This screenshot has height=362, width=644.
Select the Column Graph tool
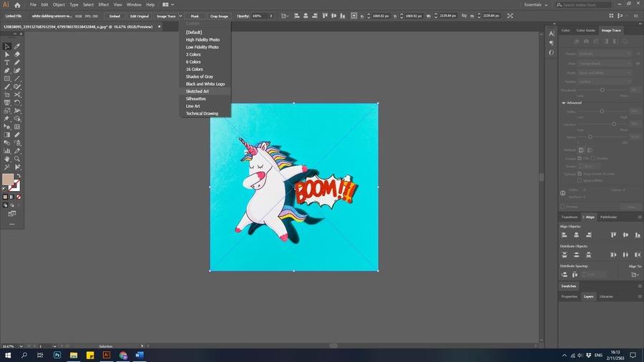coord(7,151)
